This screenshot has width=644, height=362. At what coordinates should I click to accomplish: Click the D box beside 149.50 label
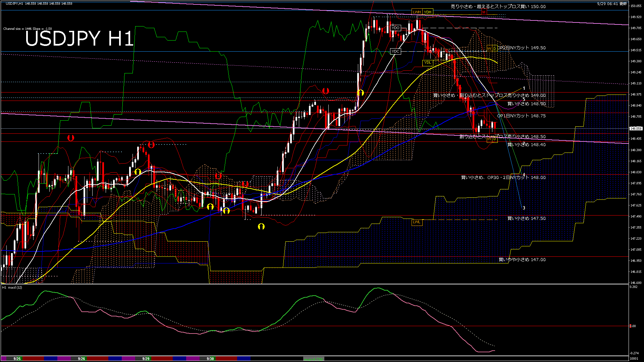[494, 49]
